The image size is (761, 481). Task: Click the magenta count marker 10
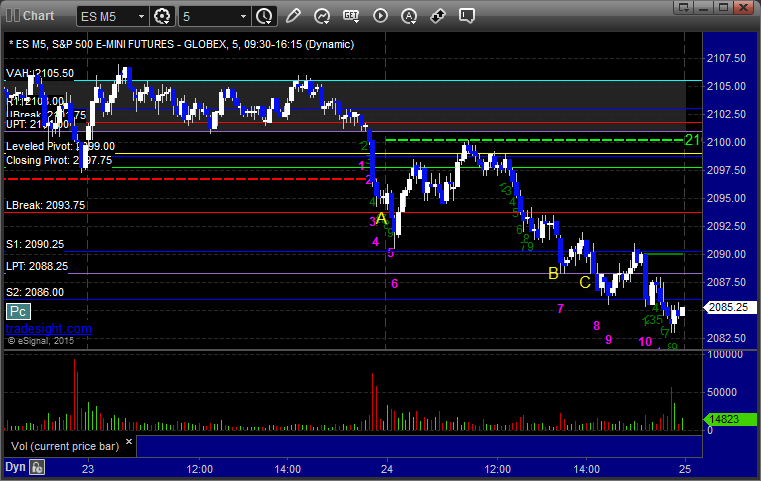pyautogui.click(x=645, y=342)
